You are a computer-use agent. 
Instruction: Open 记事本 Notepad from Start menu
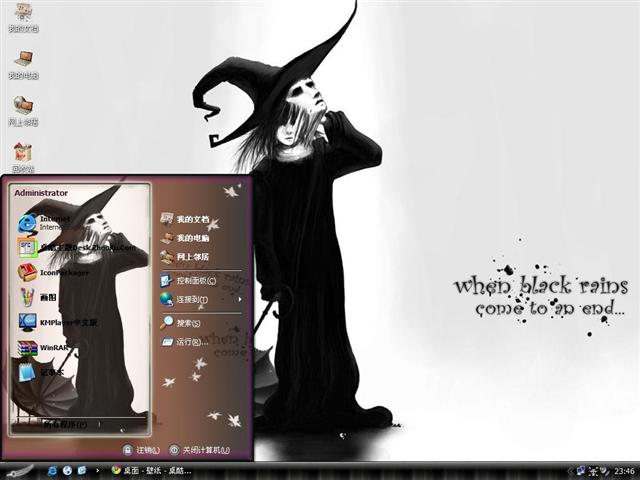tap(41, 373)
